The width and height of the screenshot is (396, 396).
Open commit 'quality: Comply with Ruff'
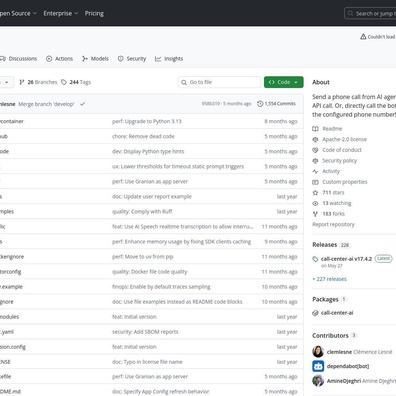[x=142, y=212]
